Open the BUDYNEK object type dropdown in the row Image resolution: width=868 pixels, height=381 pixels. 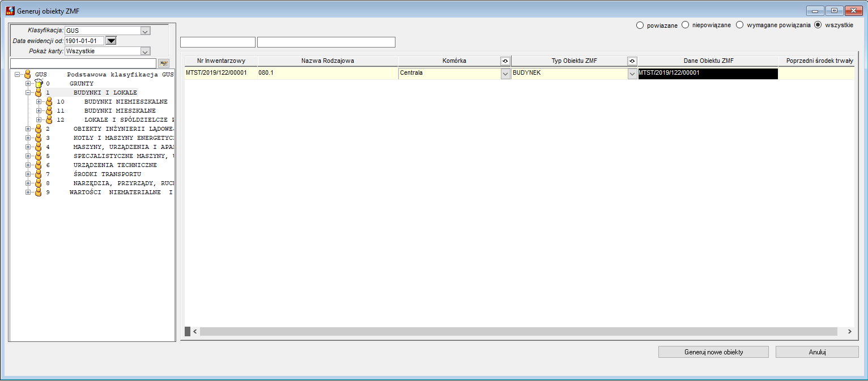[x=632, y=73]
